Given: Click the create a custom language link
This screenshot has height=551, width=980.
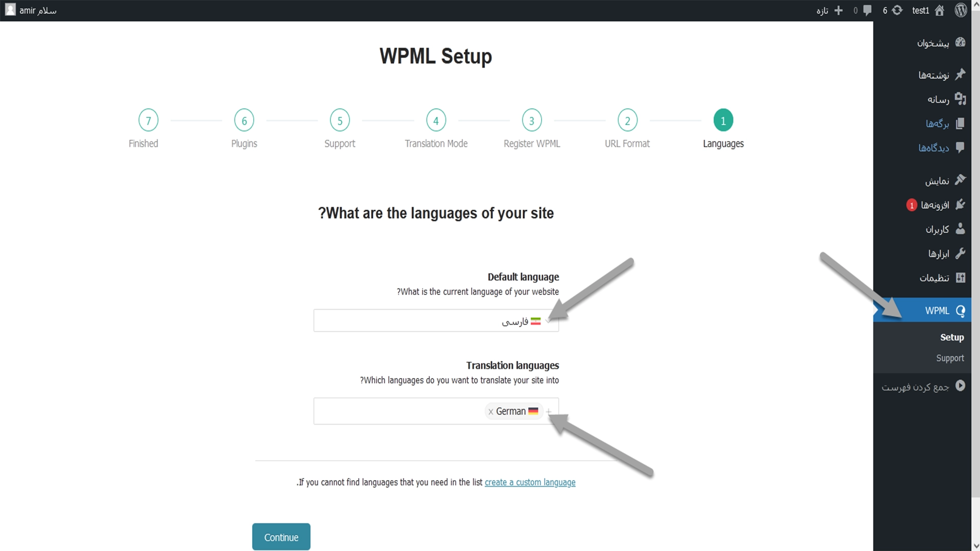Looking at the screenshot, I should (x=530, y=482).
